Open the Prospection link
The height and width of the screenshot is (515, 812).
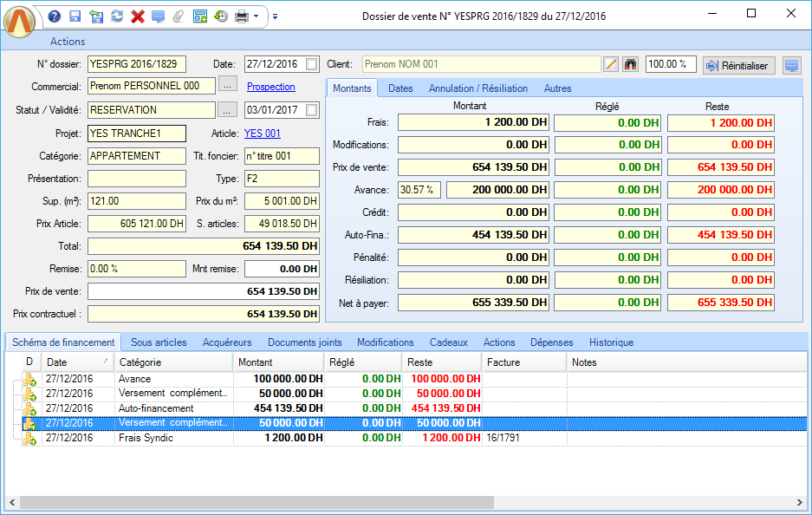[x=271, y=87]
